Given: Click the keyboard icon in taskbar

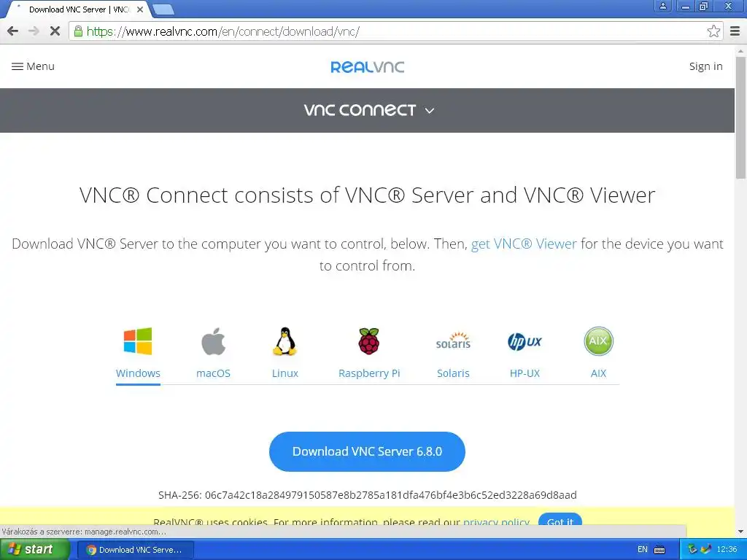Looking at the screenshot, I should (659, 550).
